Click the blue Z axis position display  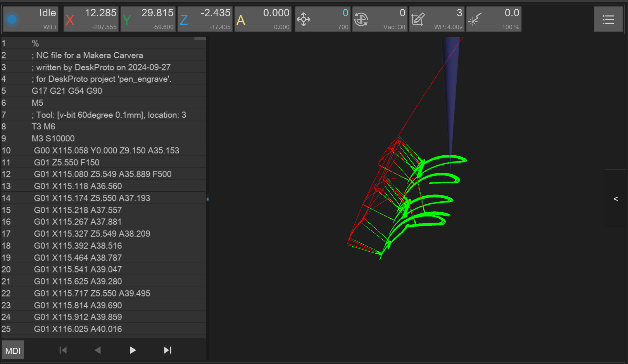point(205,19)
